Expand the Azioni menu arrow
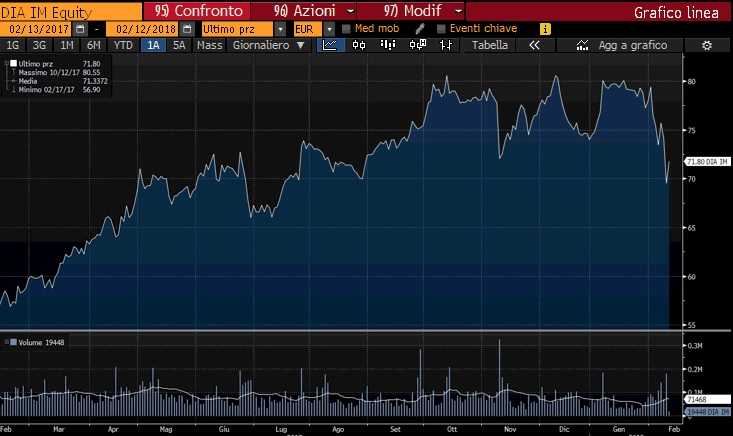The image size is (733, 436). pyautogui.click(x=351, y=11)
